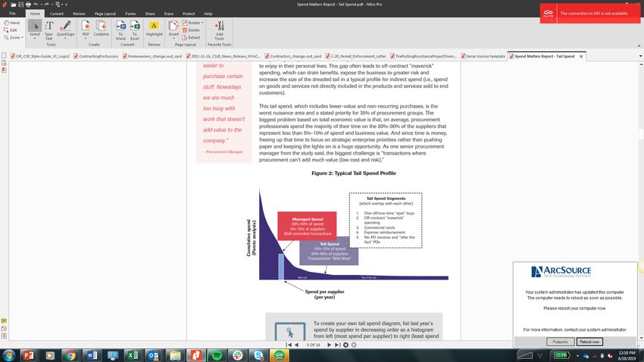The image size is (644, 362).
Task: Go to first page
Action: tap(289, 345)
